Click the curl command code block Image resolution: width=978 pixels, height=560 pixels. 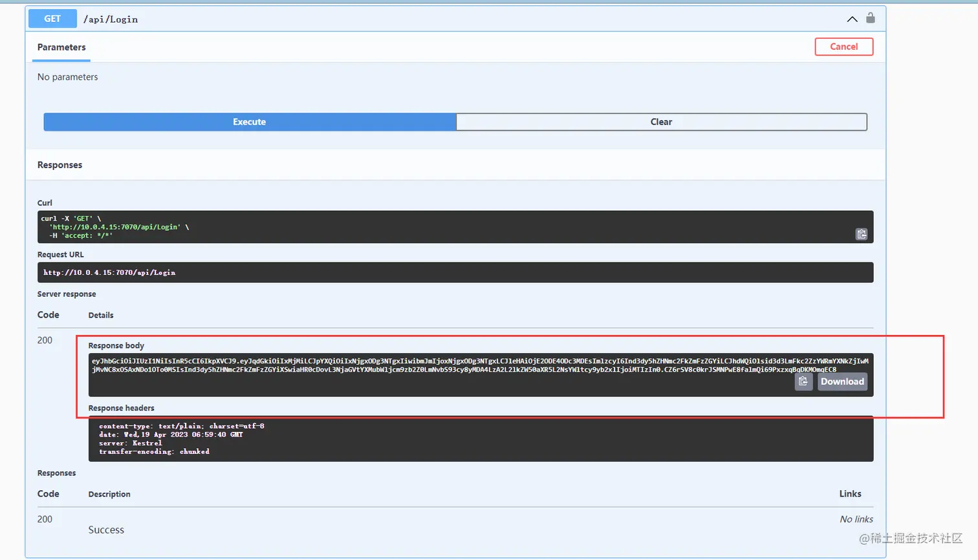click(455, 227)
